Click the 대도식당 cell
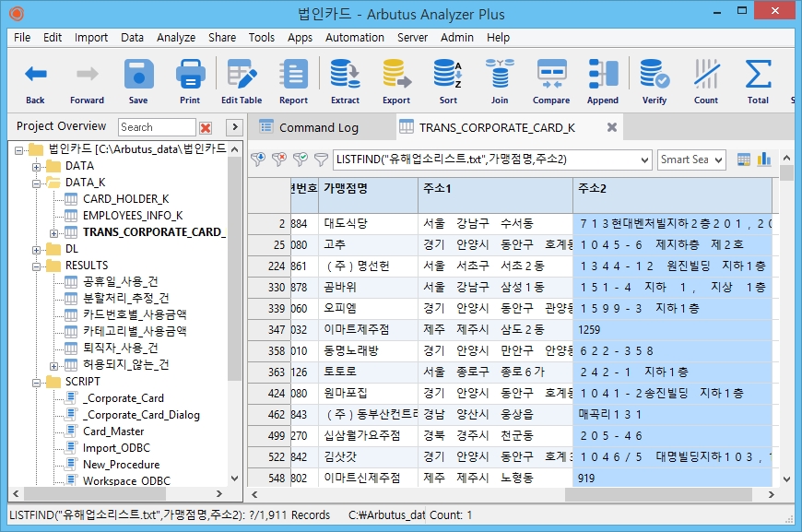 pyautogui.click(x=368, y=223)
